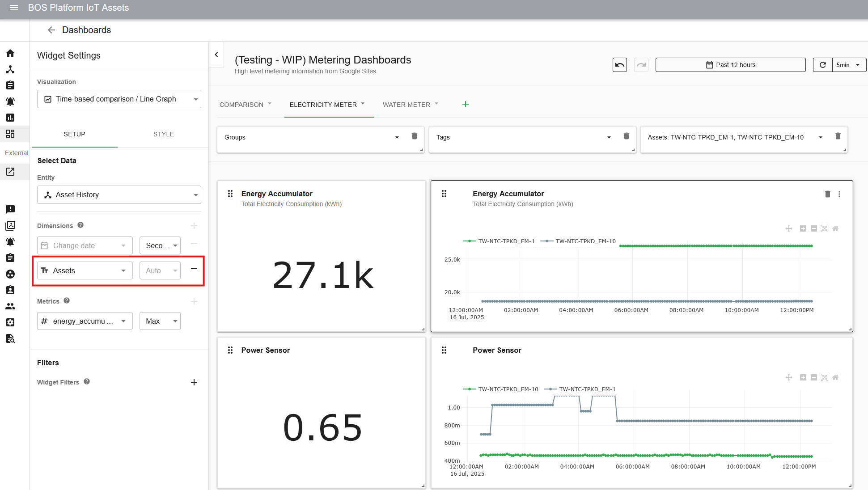The width and height of the screenshot is (868, 490).
Task: Add a new widget filter
Action: coord(194,382)
